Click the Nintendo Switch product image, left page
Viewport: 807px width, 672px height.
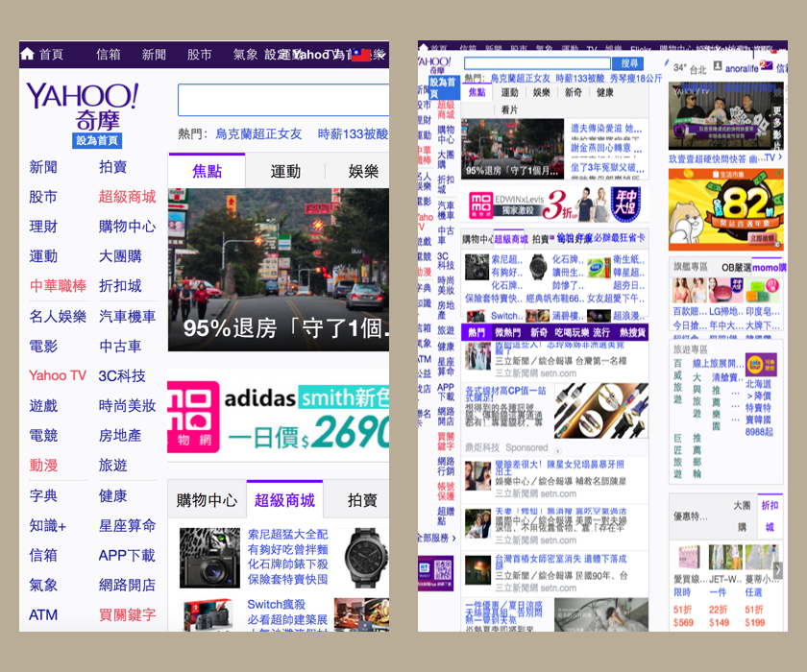pyautogui.click(x=208, y=614)
